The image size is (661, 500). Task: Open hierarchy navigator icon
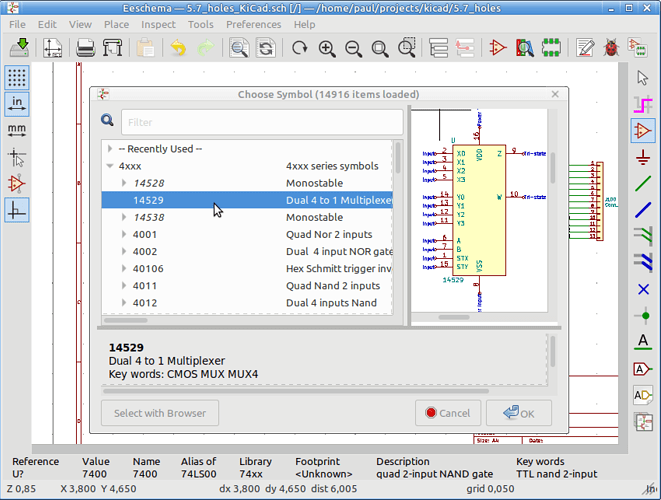click(x=438, y=47)
